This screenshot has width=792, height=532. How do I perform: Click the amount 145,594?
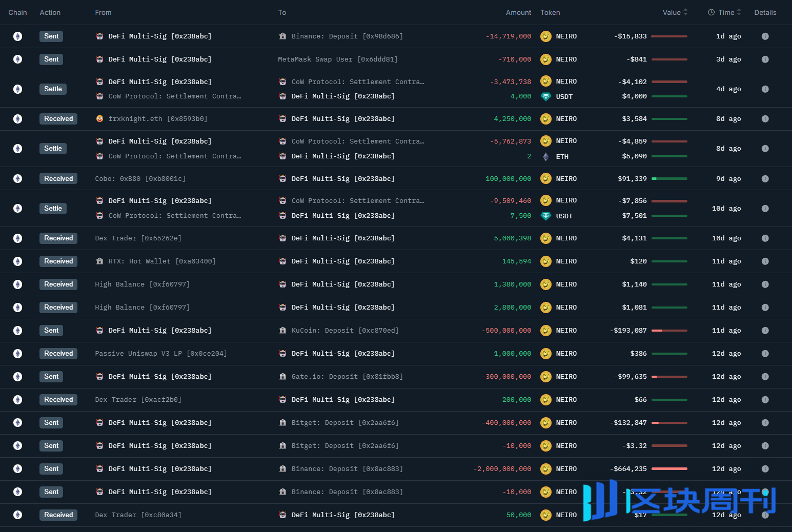tap(517, 261)
